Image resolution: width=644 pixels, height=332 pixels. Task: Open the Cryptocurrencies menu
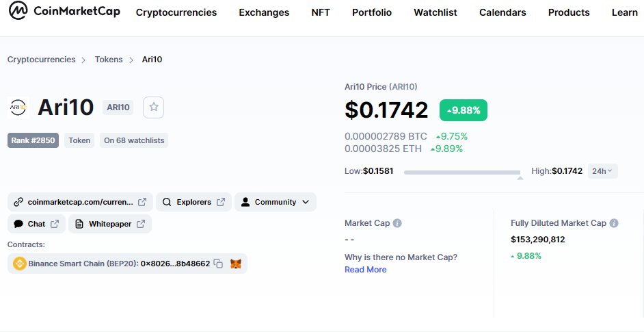click(x=176, y=13)
